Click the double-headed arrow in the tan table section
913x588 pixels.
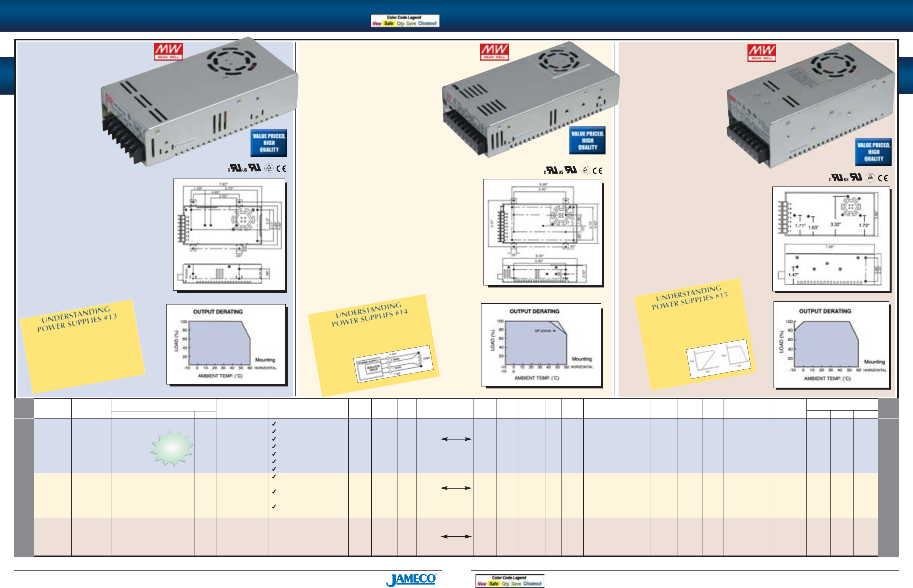pyautogui.click(x=456, y=537)
